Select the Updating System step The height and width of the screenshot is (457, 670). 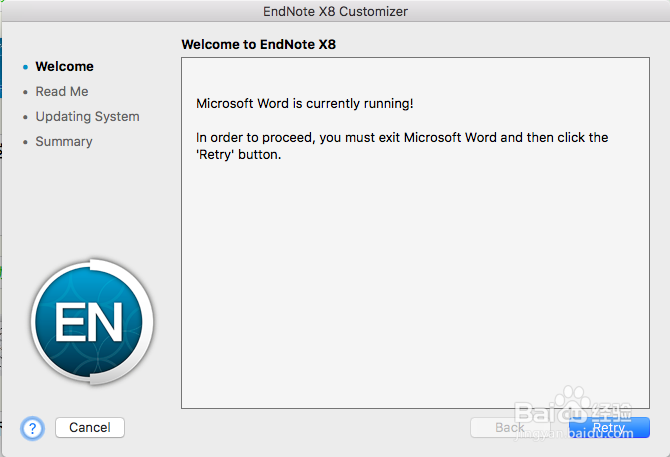click(x=88, y=117)
